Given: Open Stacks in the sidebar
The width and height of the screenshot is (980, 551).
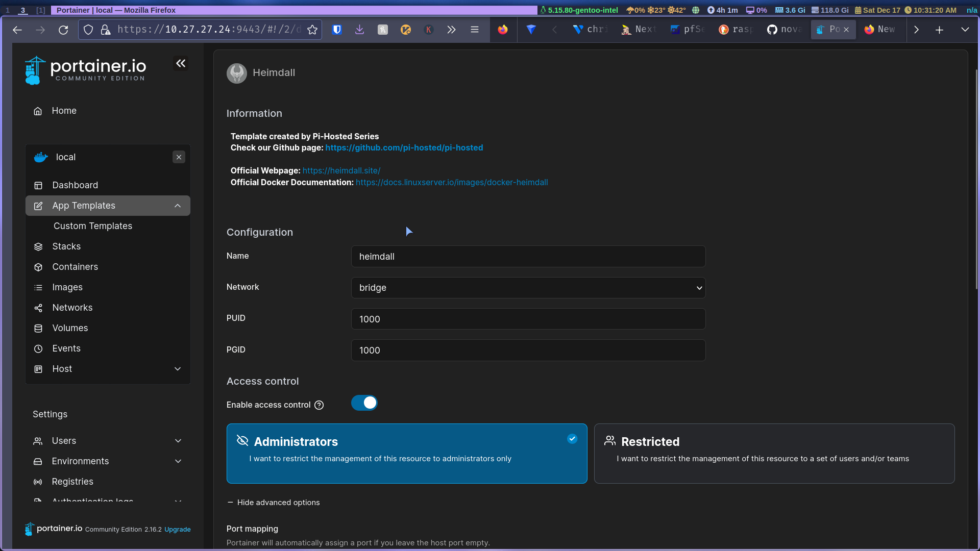Looking at the screenshot, I should click(x=66, y=246).
